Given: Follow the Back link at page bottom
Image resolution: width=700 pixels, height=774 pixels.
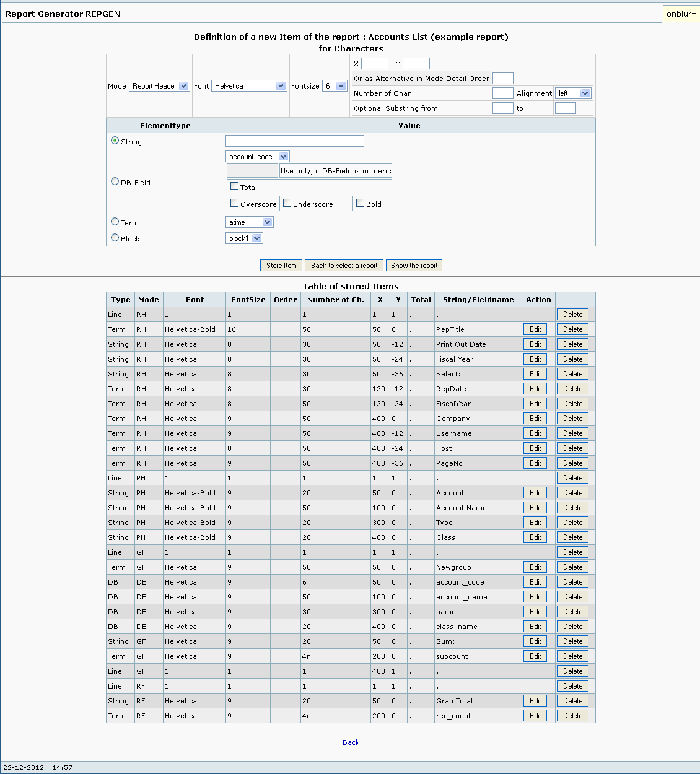Looking at the screenshot, I should (351, 742).
